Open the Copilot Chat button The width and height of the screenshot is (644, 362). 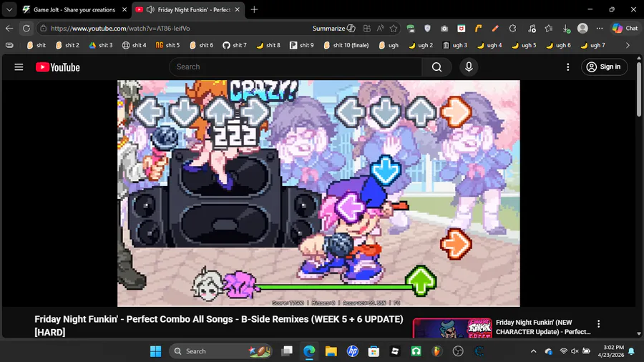point(625,29)
